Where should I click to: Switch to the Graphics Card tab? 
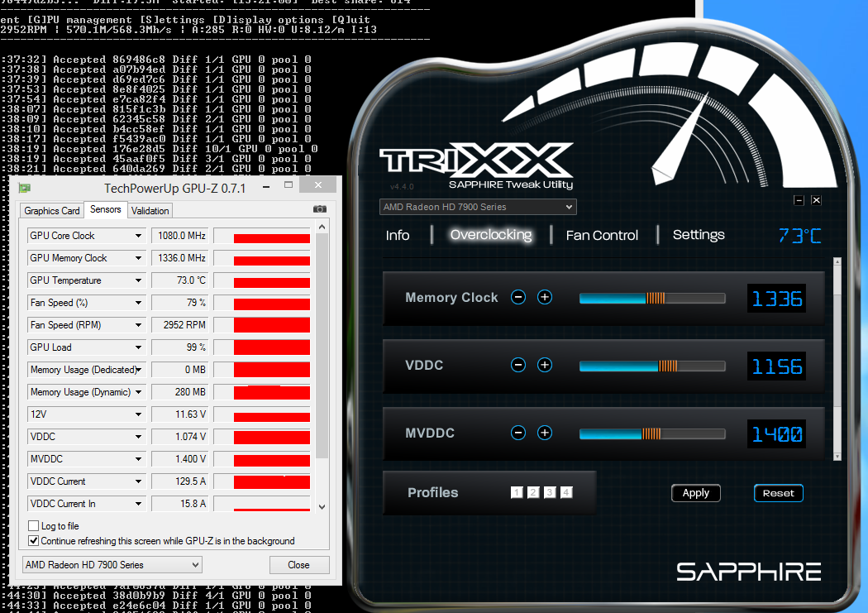52,211
